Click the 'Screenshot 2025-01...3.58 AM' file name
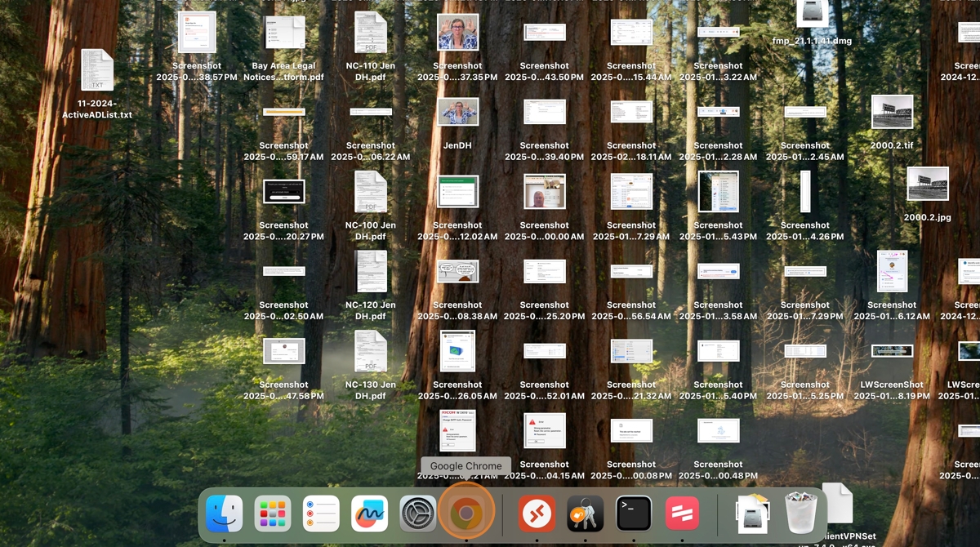 point(719,310)
